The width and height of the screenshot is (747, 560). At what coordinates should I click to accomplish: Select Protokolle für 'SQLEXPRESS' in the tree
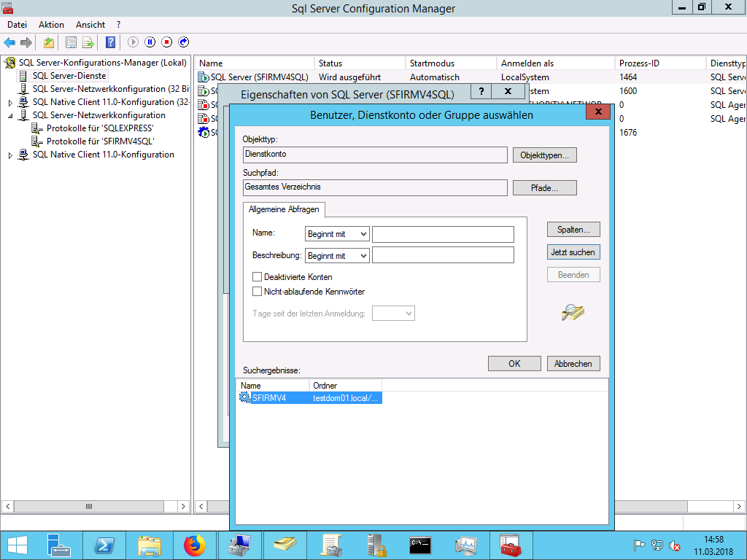pos(100,128)
